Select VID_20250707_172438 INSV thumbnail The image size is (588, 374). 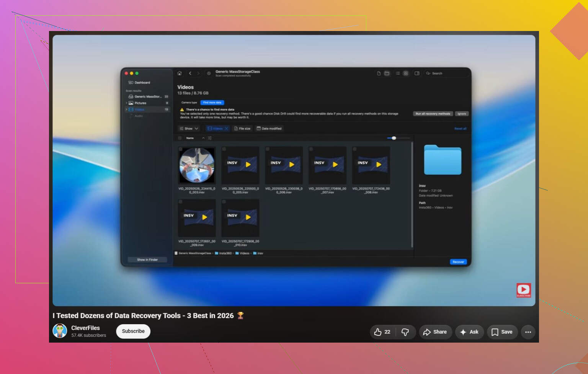(371, 165)
